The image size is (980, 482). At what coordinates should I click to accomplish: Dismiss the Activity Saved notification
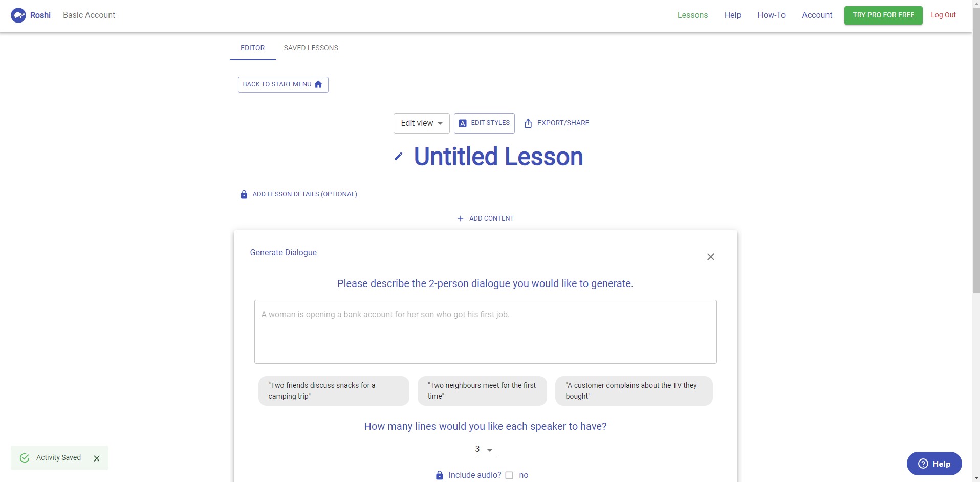click(x=97, y=458)
